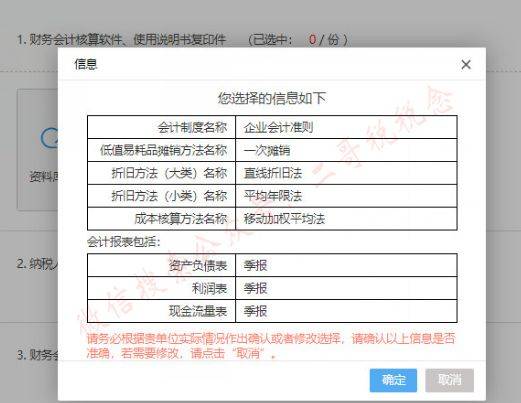Click the red 0 selected count

[x=312, y=40]
